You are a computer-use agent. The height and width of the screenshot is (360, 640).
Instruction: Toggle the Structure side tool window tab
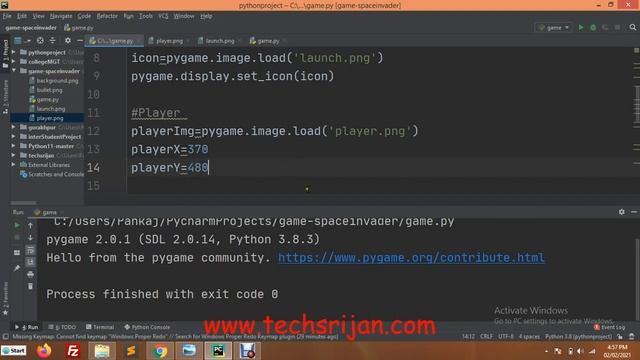tap(5, 97)
